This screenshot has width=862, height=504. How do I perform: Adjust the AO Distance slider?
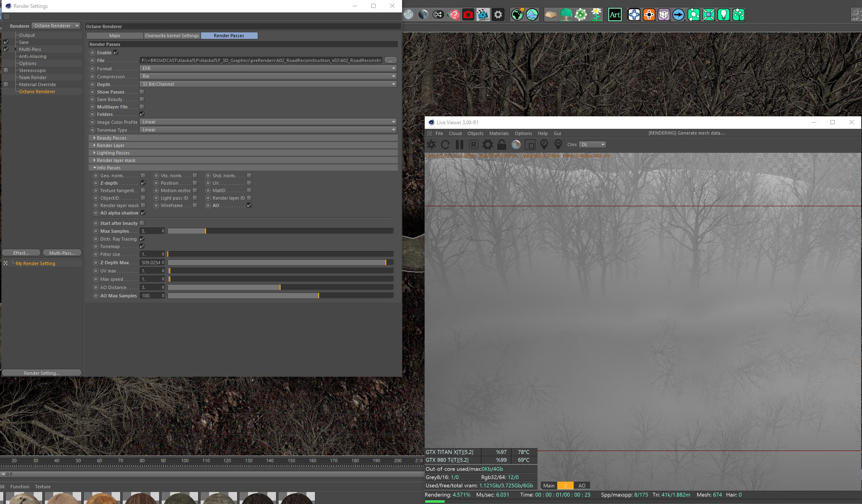[x=280, y=287]
